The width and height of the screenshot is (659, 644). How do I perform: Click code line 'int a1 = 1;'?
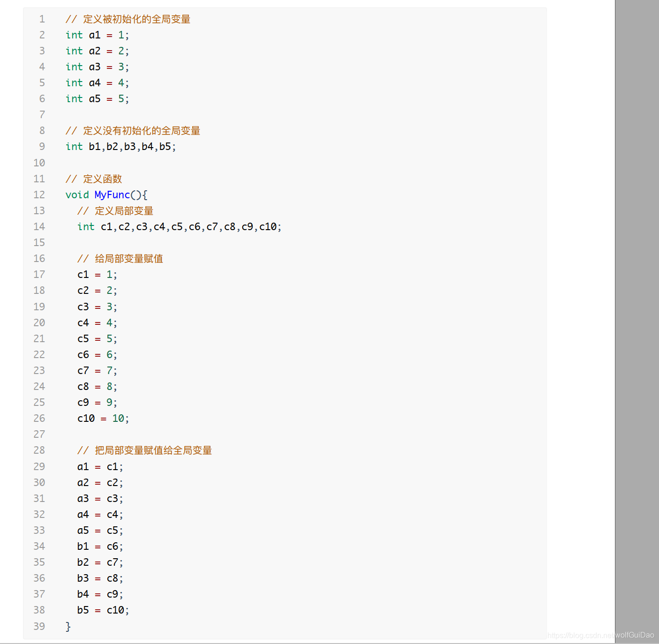pyautogui.click(x=97, y=35)
